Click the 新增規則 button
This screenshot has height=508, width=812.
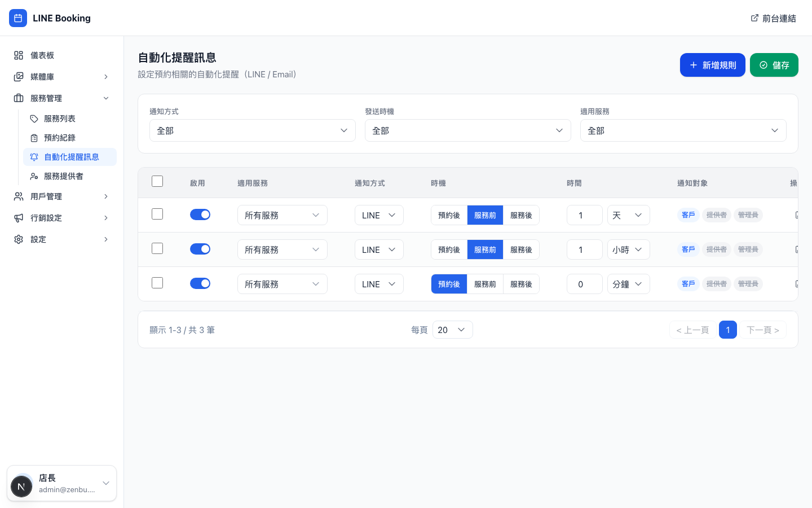713,65
